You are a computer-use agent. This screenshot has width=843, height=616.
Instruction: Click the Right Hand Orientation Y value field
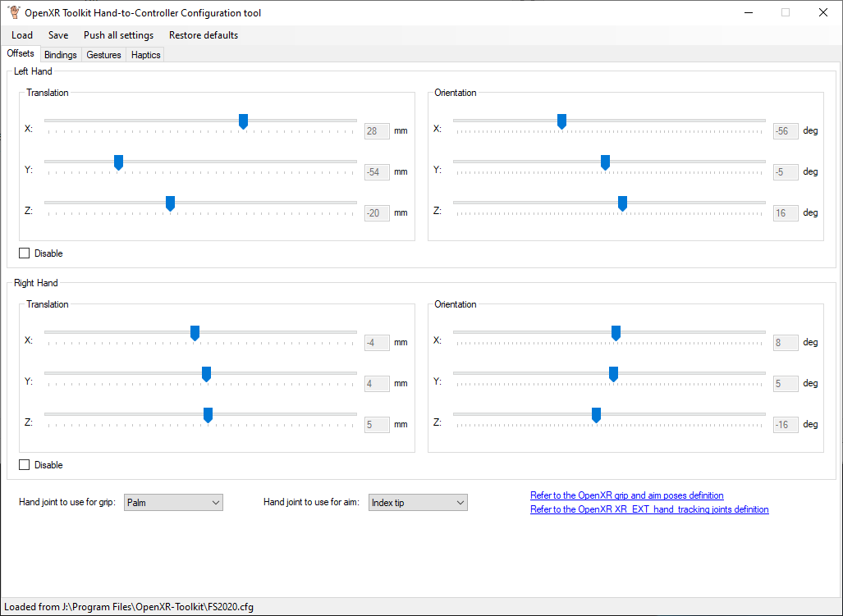point(786,384)
